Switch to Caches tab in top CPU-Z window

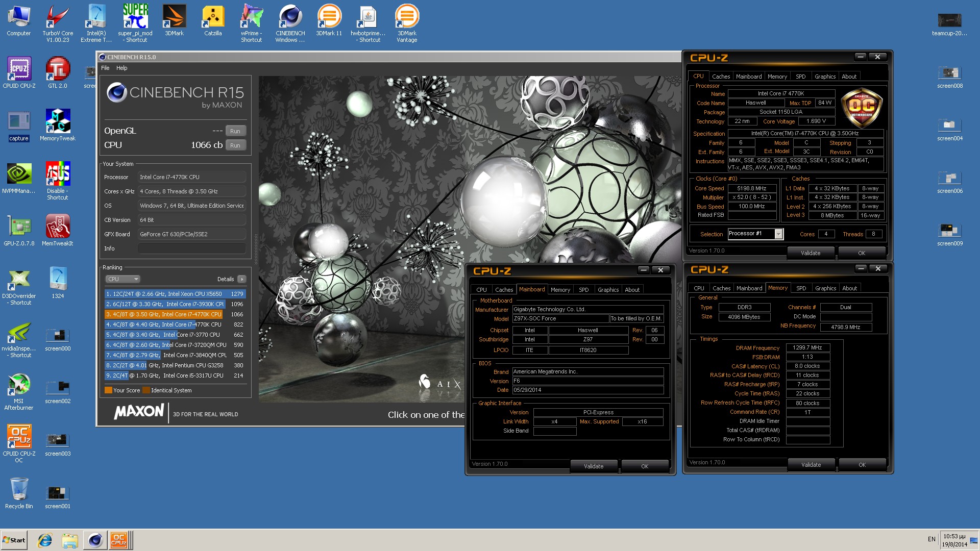(721, 77)
